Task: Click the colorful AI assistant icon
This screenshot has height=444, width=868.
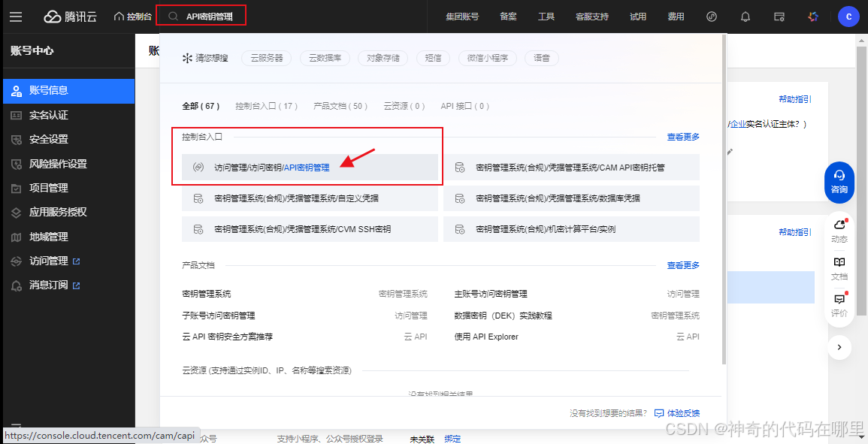Action: (x=812, y=17)
